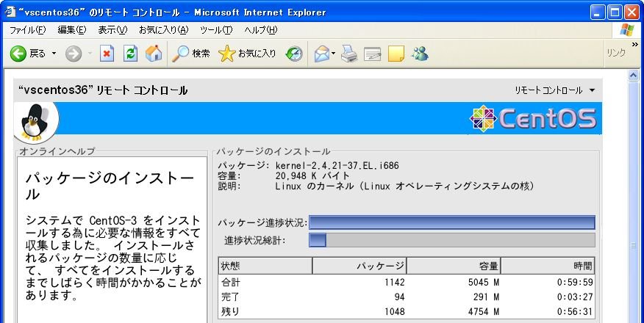Click the Edit page icon
Viewport: 644px width, 323px height.
tap(372, 54)
